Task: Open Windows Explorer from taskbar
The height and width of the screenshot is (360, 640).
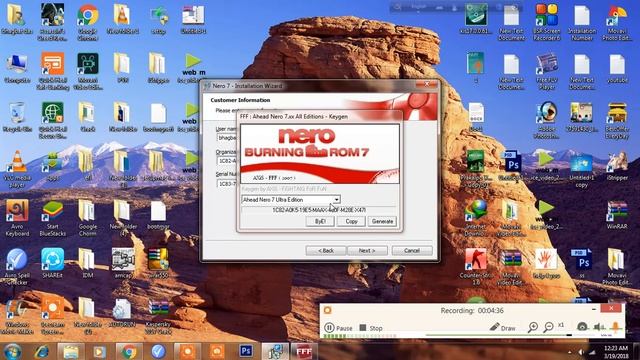Action: [x=71, y=351]
